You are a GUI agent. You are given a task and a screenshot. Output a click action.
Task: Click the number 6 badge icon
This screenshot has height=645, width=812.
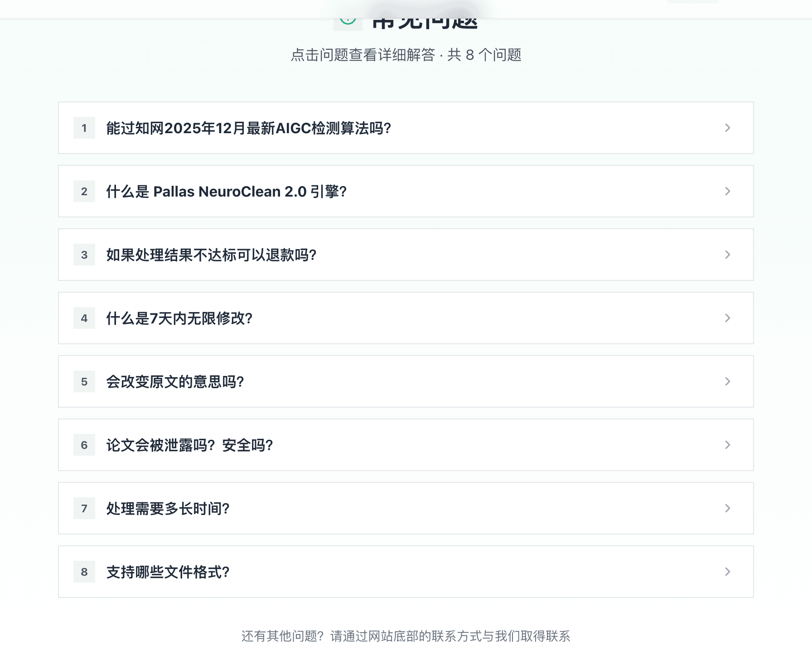pos(84,445)
